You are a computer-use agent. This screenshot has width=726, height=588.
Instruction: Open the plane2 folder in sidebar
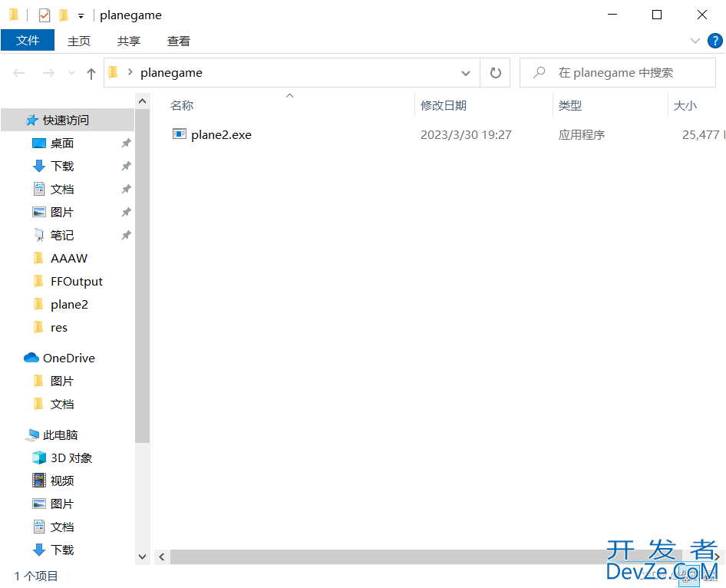point(68,305)
